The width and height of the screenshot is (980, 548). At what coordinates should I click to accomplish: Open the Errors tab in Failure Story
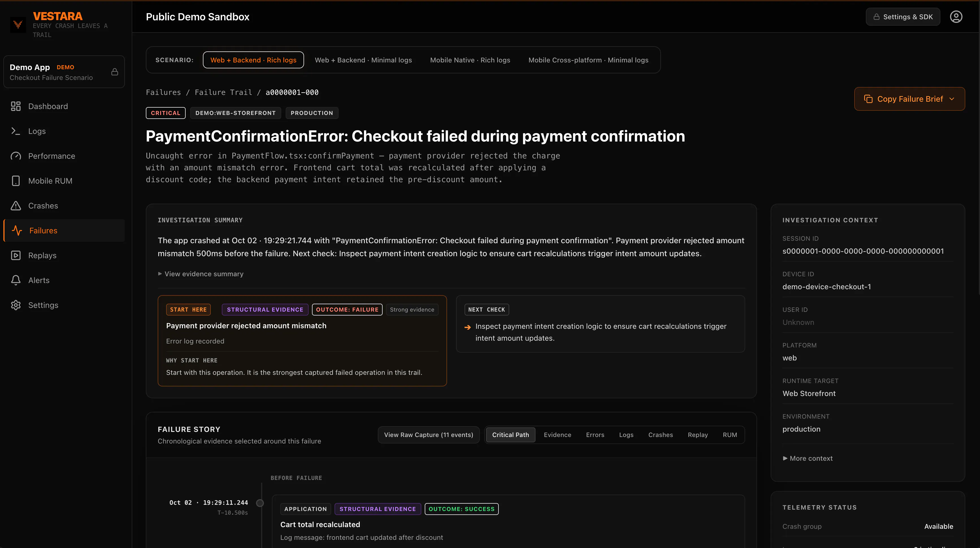[595, 435]
